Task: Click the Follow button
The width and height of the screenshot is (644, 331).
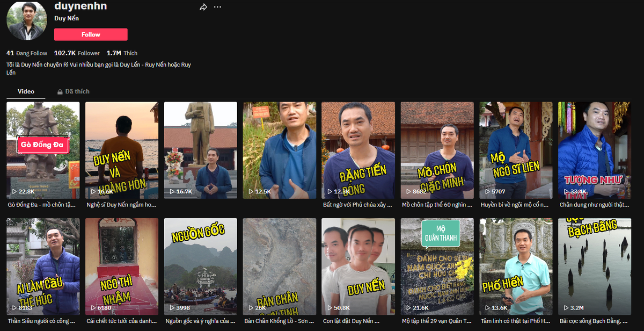Action: 91,34
